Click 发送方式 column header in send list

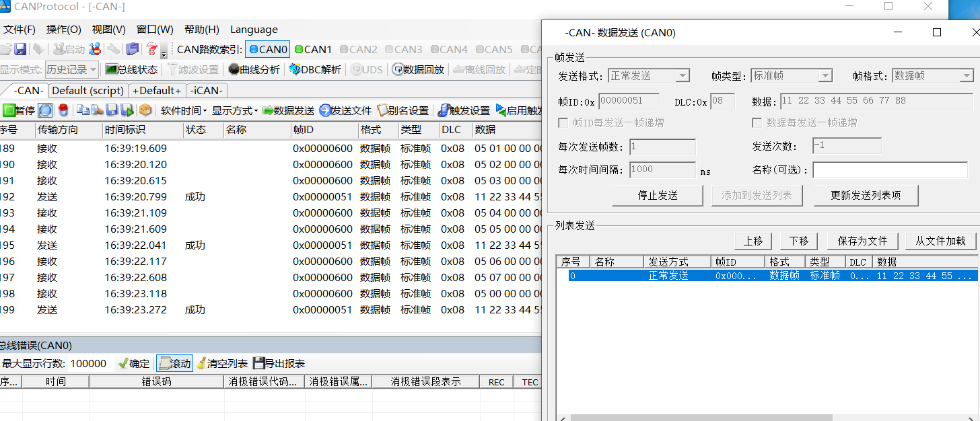click(x=677, y=262)
